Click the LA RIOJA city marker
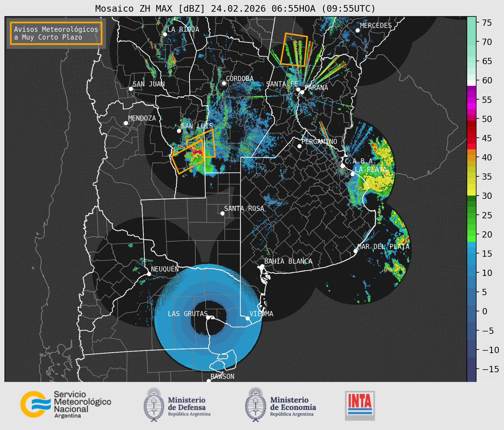Screen dimensions: 504x430 coord(165,34)
